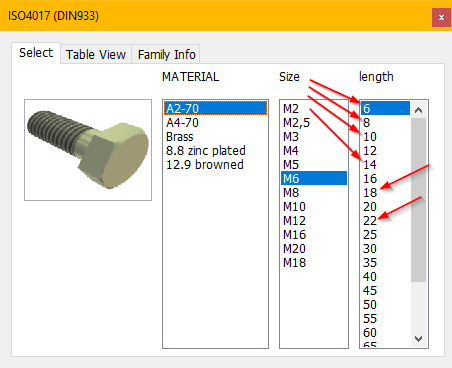Select the Select tab

click(x=36, y=53)
